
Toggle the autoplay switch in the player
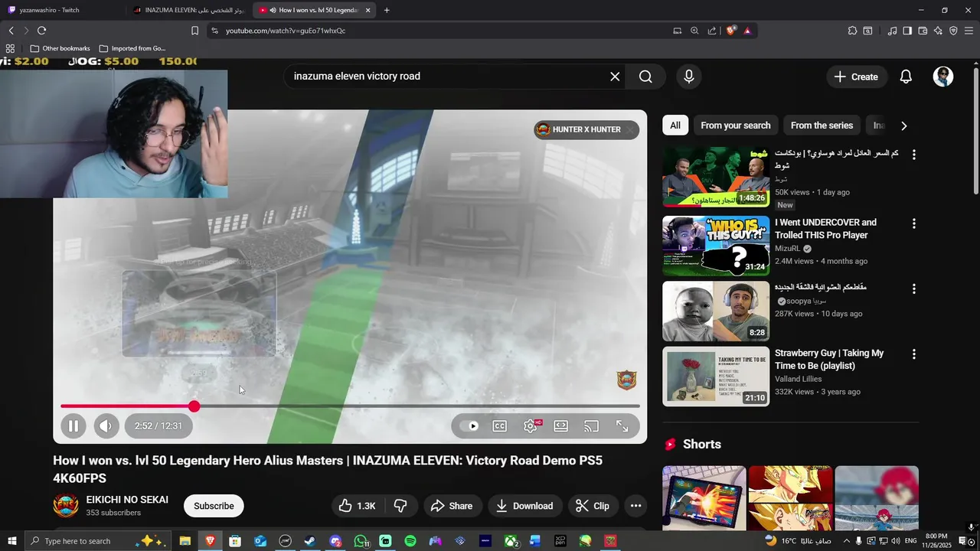(469, 426)
